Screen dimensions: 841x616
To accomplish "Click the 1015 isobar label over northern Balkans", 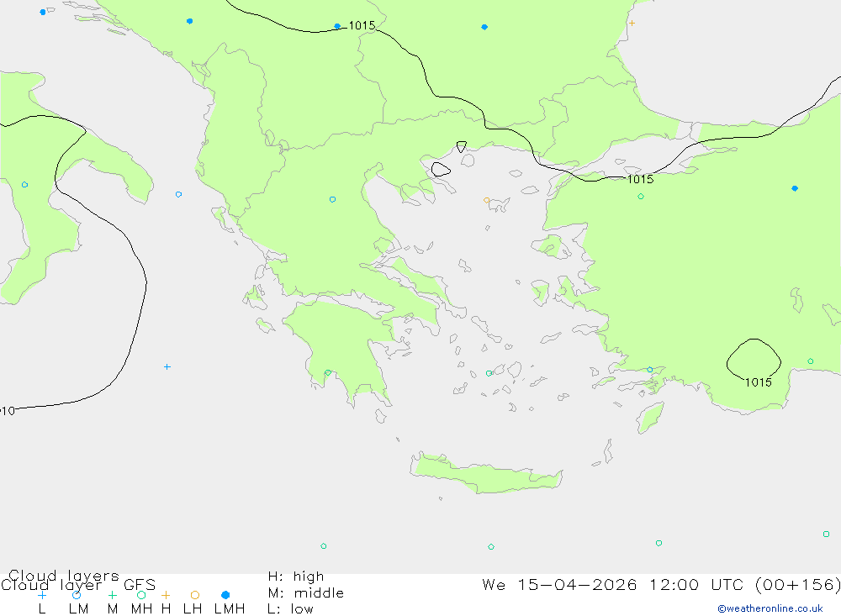I will 362,25.
